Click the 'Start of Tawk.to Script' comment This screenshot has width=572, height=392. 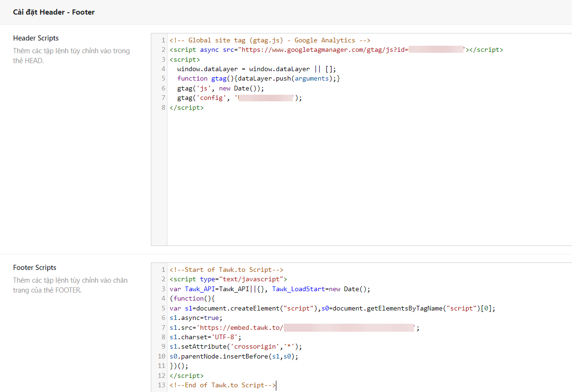(226, 269)
